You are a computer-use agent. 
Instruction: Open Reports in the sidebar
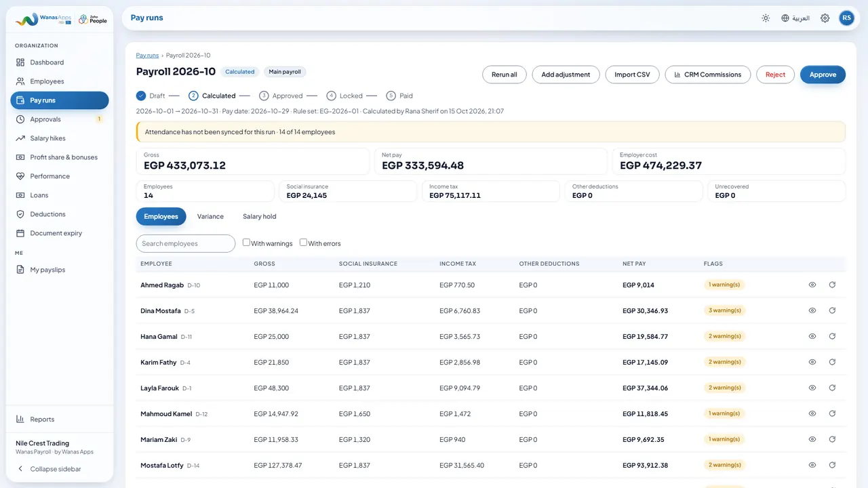coord(60,419)
